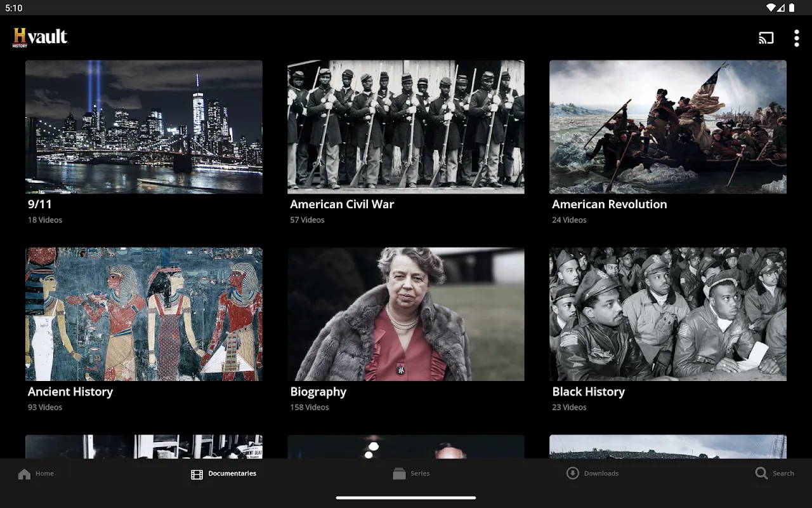Select the Black History title
The width and height of the screenshot is (812, 508).
point(589,392)
